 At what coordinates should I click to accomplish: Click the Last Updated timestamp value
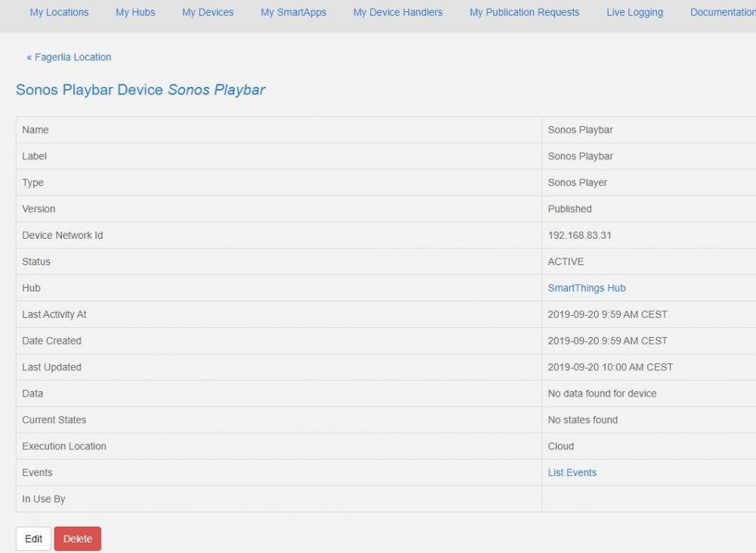click(610, 367)
